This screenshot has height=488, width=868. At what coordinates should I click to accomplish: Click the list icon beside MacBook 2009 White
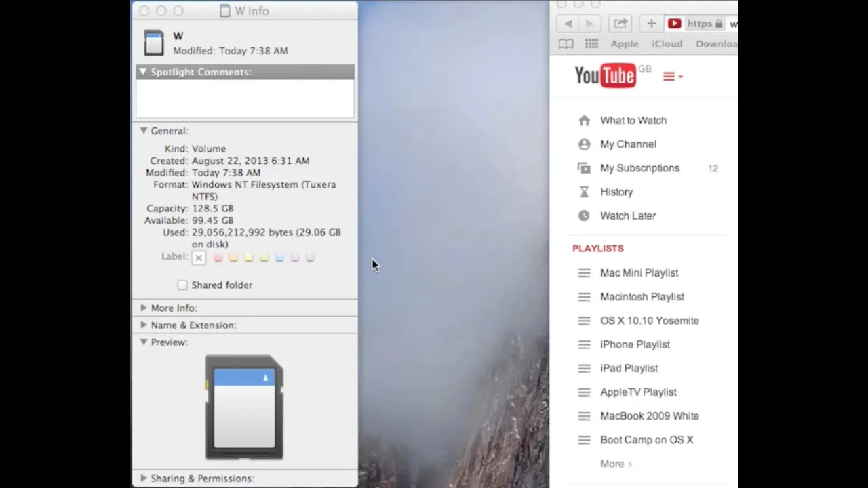pyautogui.click(x=584, y=416)
